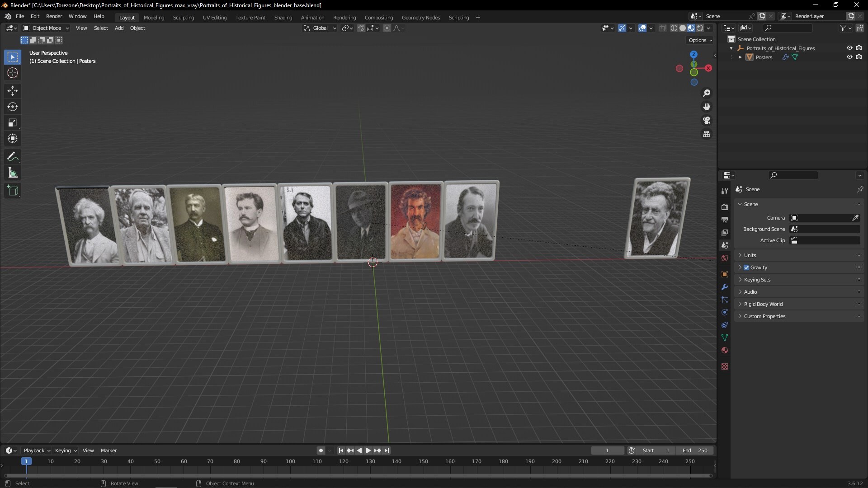Disable Posters object in renders
The image size is (868, 488).
(859, 57)
